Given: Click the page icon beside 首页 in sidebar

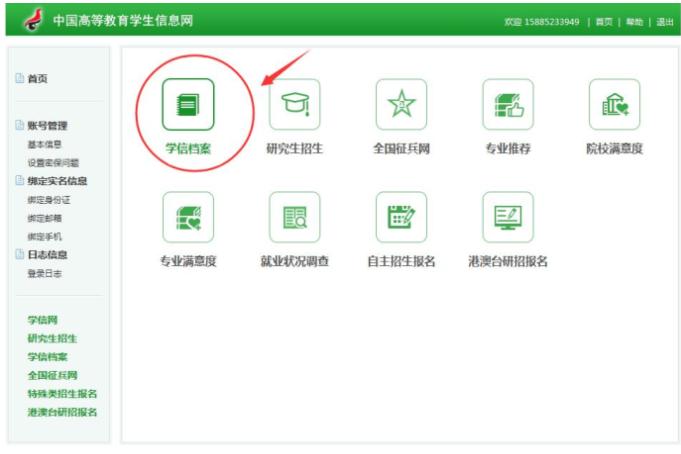Looking at the screenshot, I should pyautogui.click(x=20, y=78).
